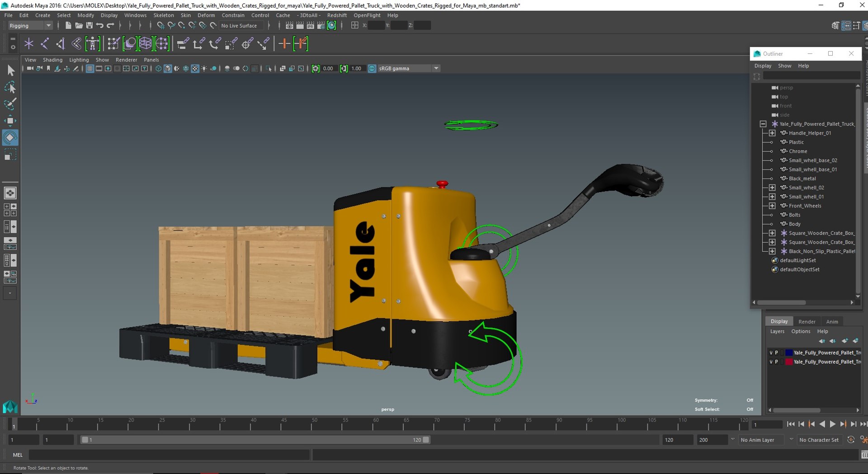Open the Constrain menu

[233, 15]
